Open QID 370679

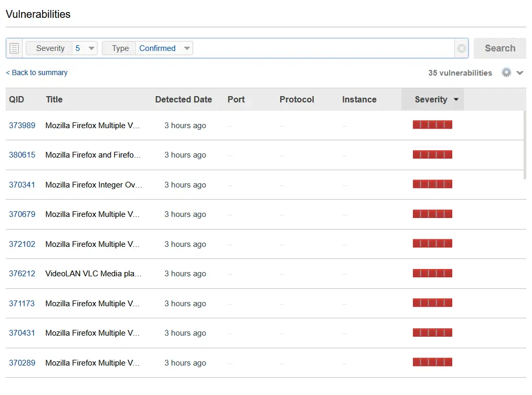(x=22, y=214)
